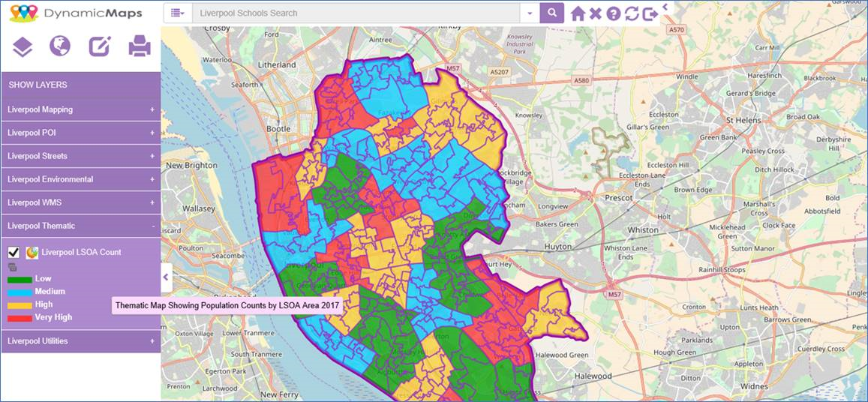The height and width of the screenshot is (402, 868).
Task: Expand the Liverpool POI layer group
Action: point(81,133)
